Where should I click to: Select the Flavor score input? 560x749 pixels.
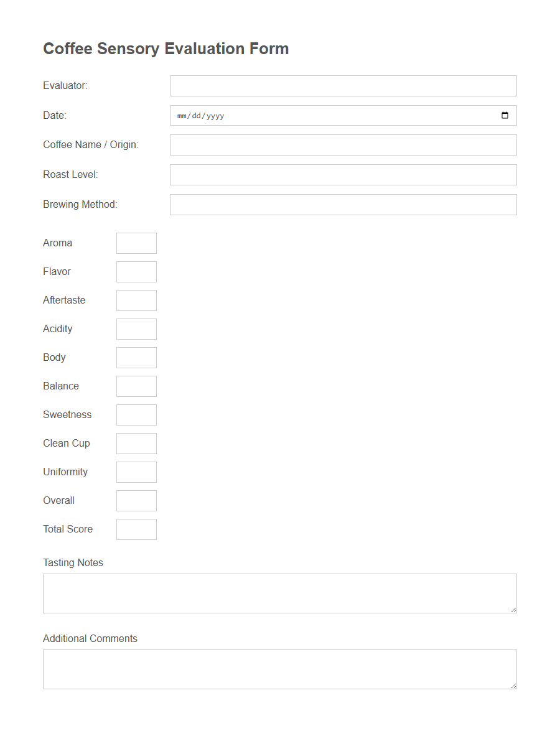coord(136,271)
